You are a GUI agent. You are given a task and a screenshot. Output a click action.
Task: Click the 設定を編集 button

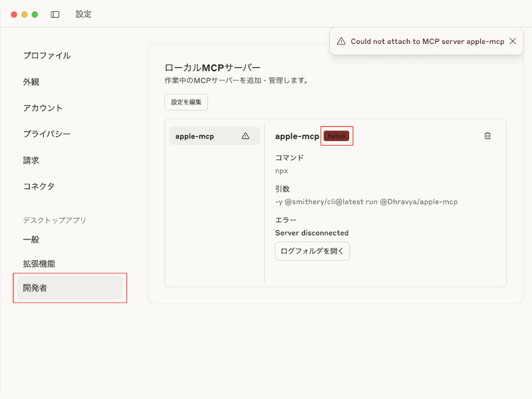(x=186, y=102)
